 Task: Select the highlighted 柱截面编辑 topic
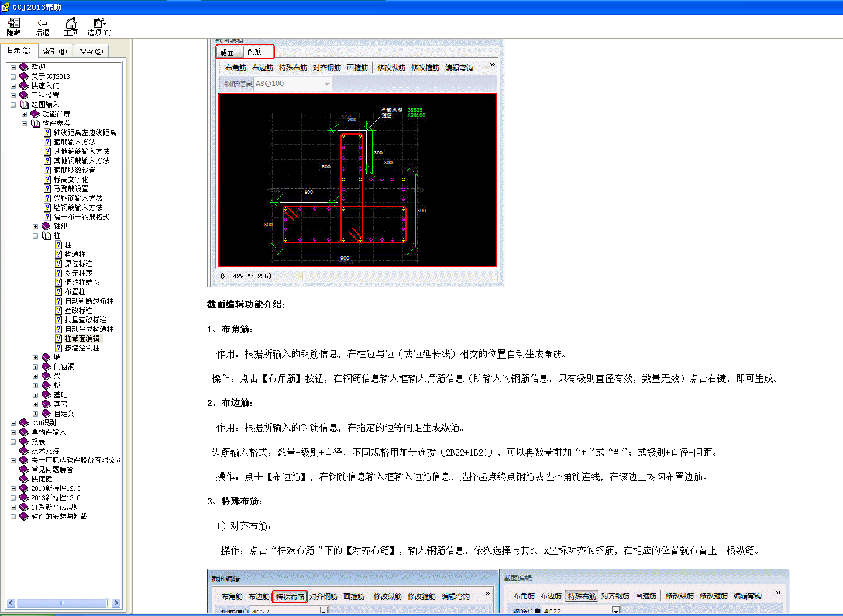[x=82, y=339]
